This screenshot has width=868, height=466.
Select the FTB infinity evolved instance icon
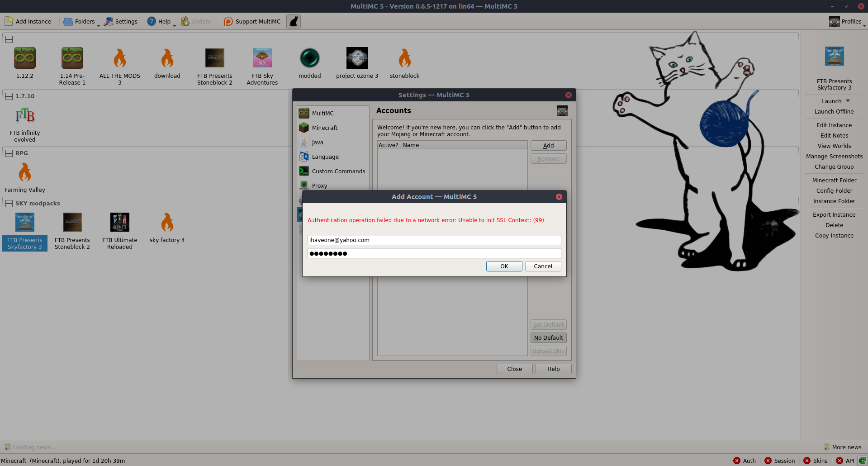[25, 115]
